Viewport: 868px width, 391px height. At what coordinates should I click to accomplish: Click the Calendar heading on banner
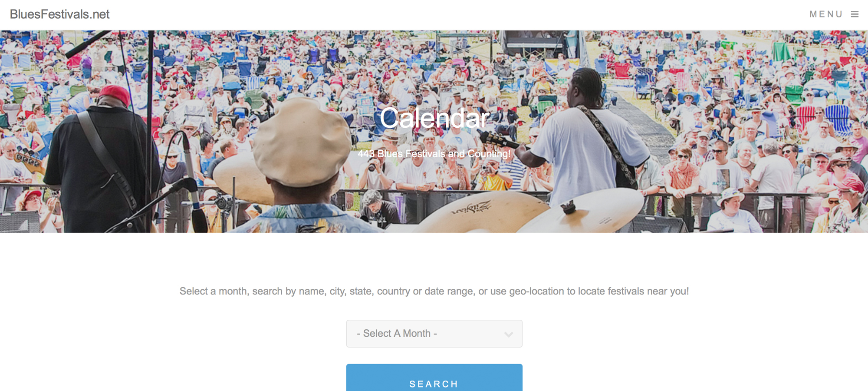[x=434, y=118]
